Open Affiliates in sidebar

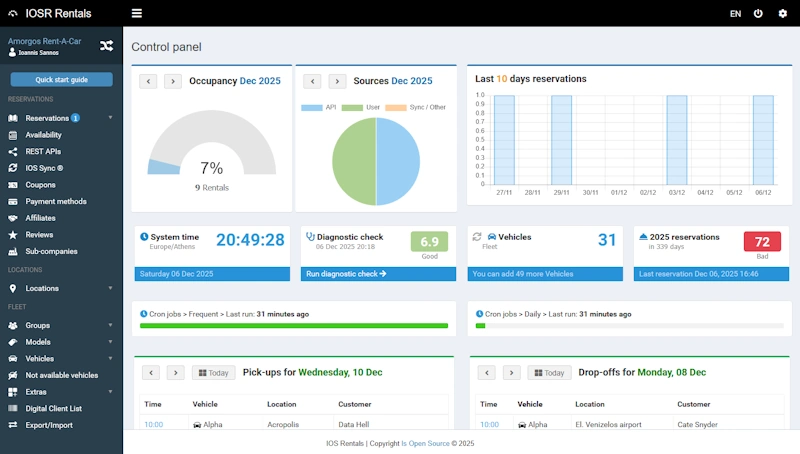41,218
